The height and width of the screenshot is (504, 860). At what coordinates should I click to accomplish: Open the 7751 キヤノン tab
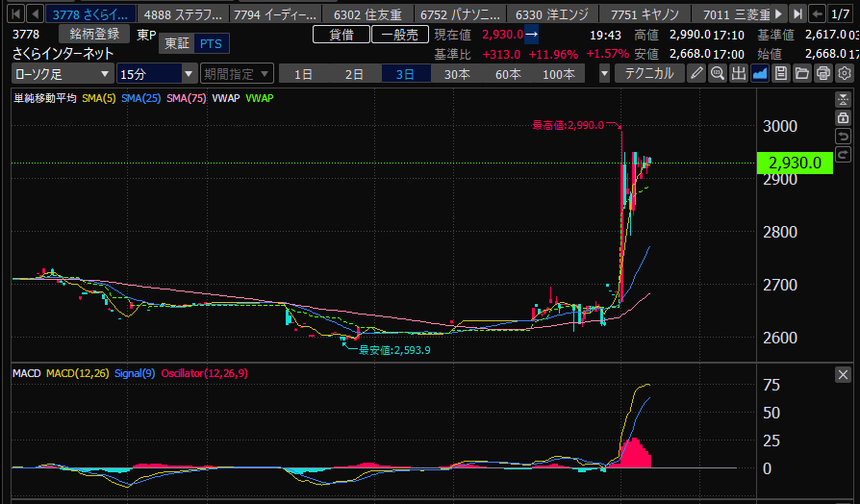[645, 13]
